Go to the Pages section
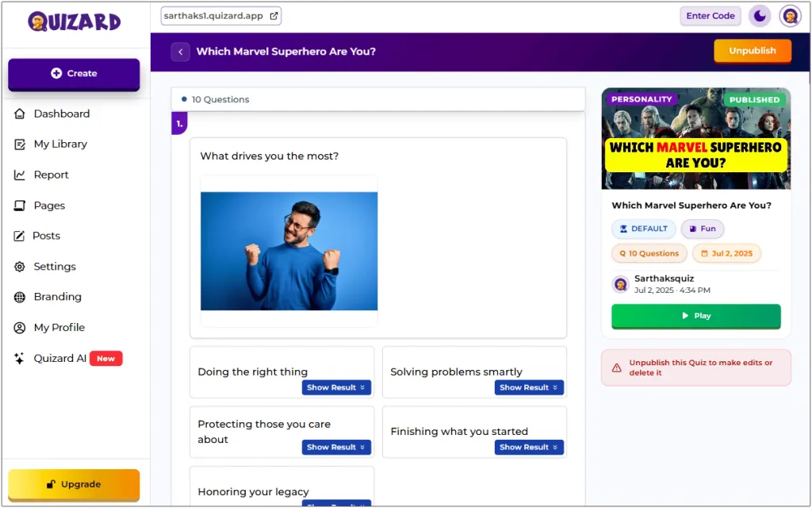Screen dimensions: 812x508 40,206
